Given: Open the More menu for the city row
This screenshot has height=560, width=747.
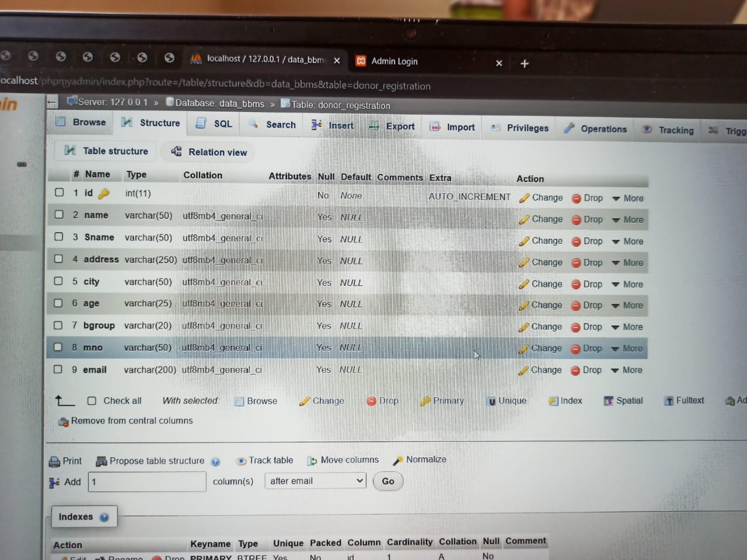Looking at the screenshot, I should 627,284.
